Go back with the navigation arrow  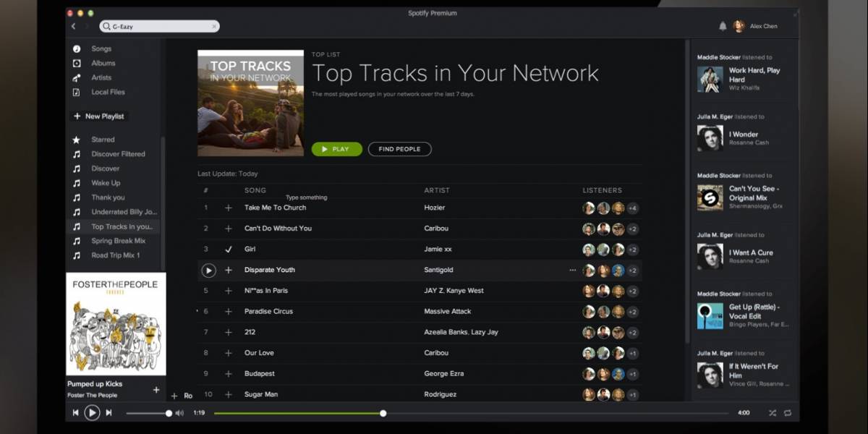[x=73, y=26]
